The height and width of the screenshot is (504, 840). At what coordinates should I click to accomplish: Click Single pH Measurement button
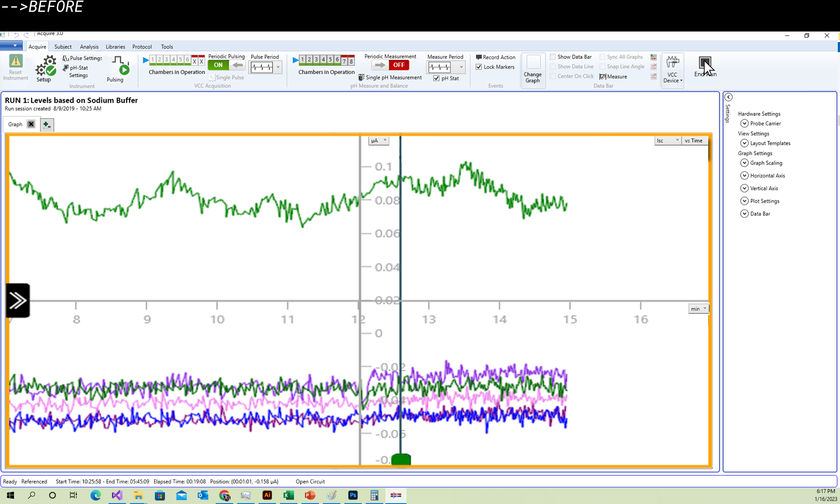[390, 77]
